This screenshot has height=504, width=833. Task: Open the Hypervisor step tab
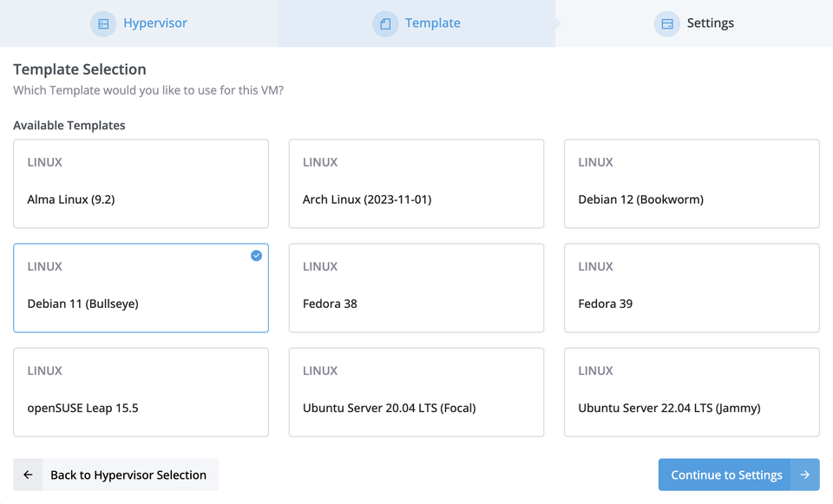[x=139, y=23]
